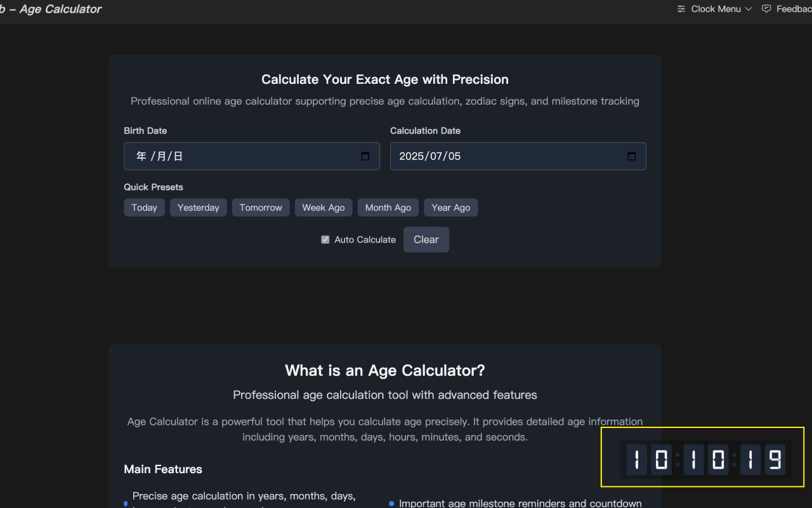Select the Month Ago quick preset

point(388,207)
